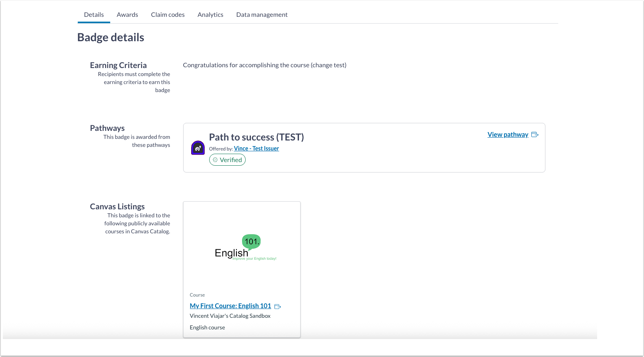Click the Canvas Listings heading
Image resolution: width=644 pixels, height=357 pixels.
[x=117, y=207]
